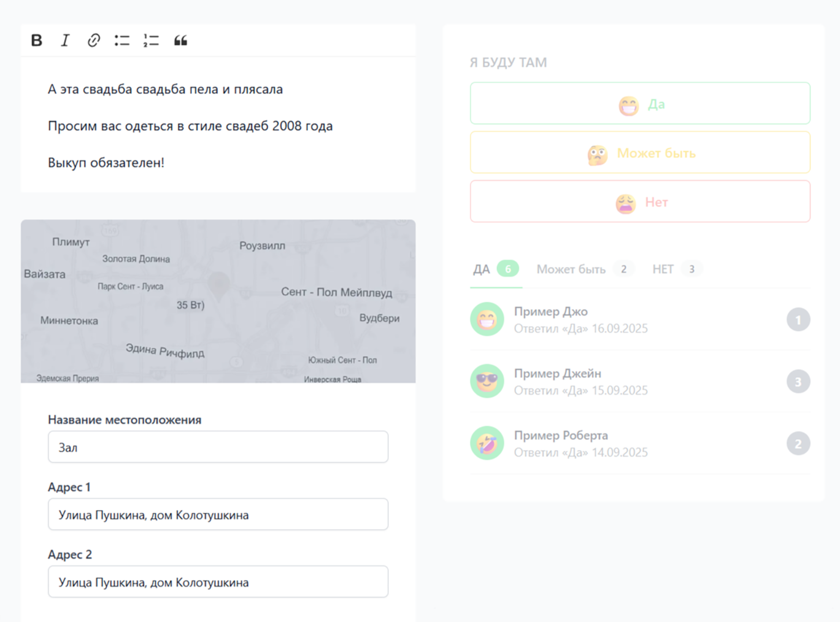Insert a blockquote
This screenshot has height=622, width=840.
coord(181,40)
